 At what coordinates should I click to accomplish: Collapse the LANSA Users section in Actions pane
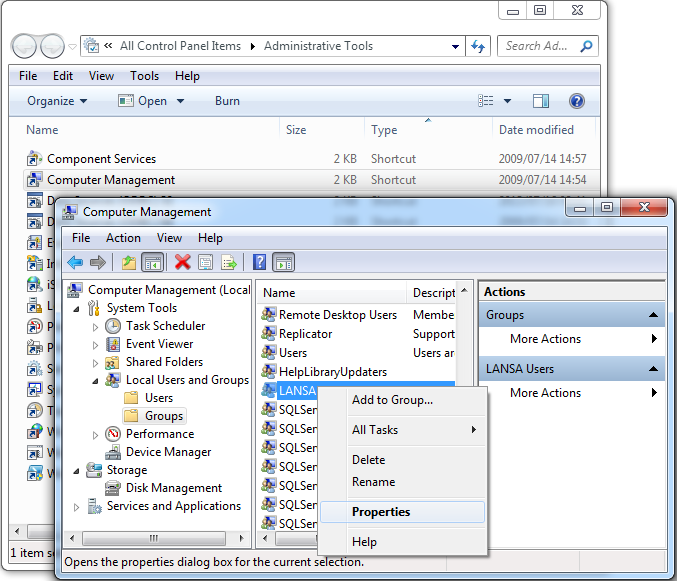tap(654, 369)
